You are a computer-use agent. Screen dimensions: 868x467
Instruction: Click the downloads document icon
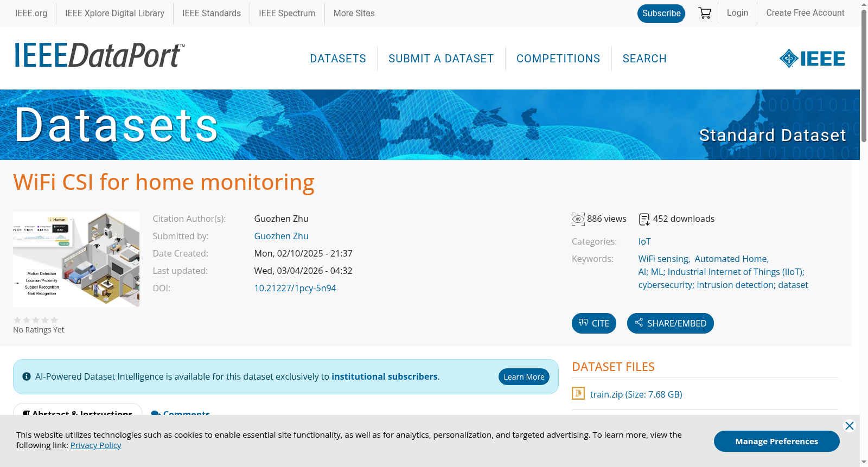click(x=644, y=219)
